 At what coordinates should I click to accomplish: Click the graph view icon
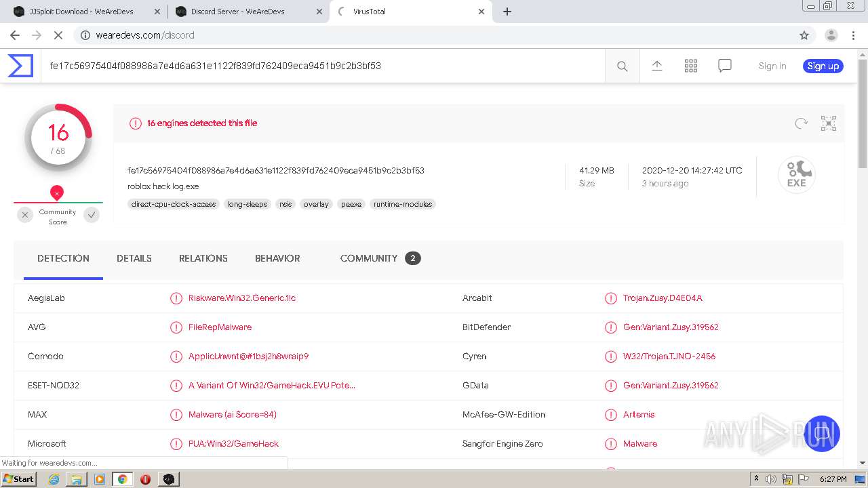pyautogui.click(x=829, y=123)
